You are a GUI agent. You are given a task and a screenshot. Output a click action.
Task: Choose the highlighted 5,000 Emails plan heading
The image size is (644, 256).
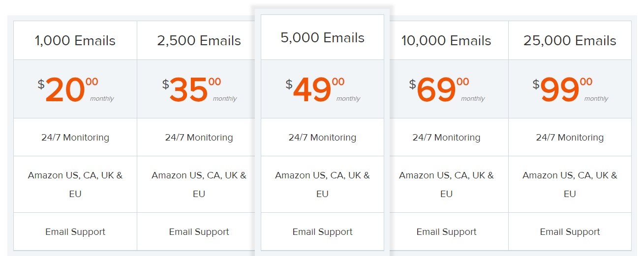322,38
